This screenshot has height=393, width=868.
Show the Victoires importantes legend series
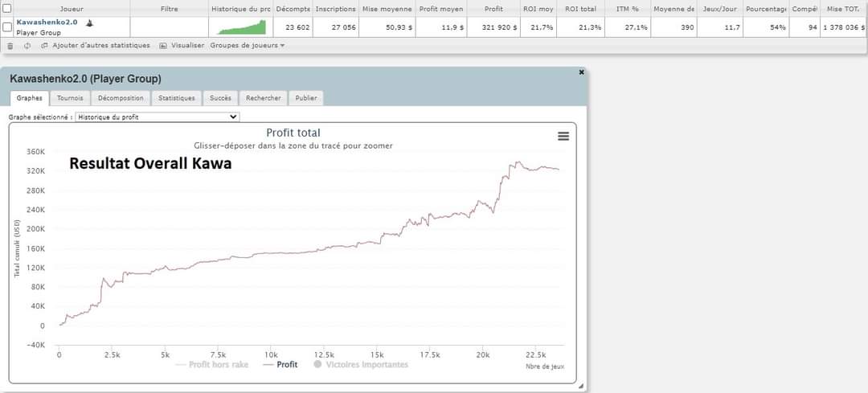(362, 364)
